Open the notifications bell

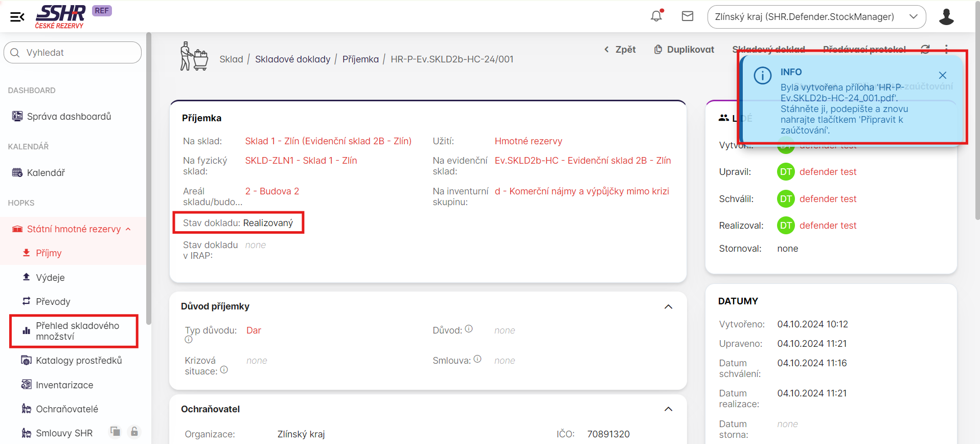tap(656, 16)
